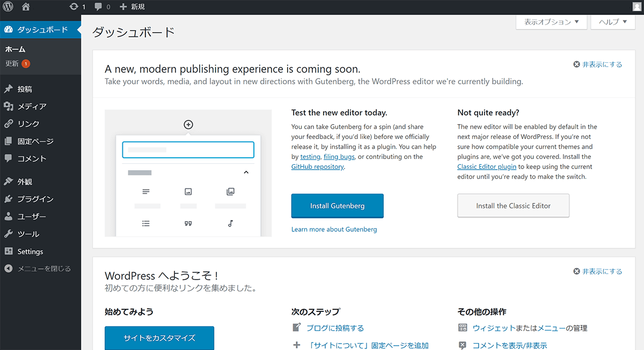Open the Settings menu label

tap(30, 251)
